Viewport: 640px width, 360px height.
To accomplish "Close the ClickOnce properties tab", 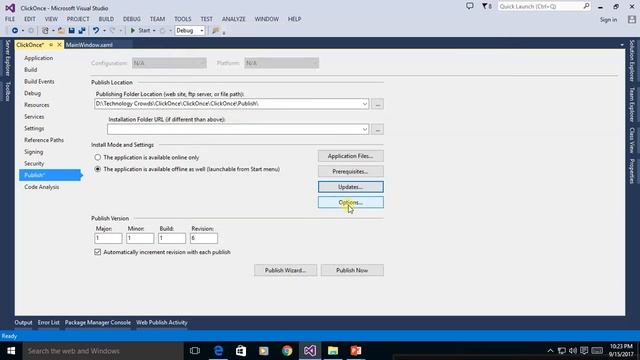I will [59, 44].
